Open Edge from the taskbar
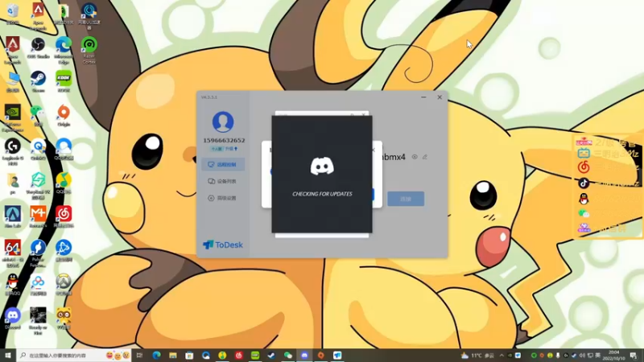The height and width of the screenshot is (362, 644). click(156, 355)
